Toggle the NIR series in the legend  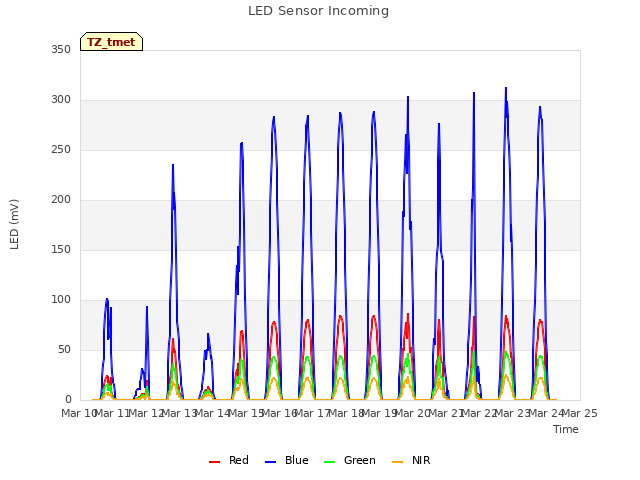[x=411, y=460]
